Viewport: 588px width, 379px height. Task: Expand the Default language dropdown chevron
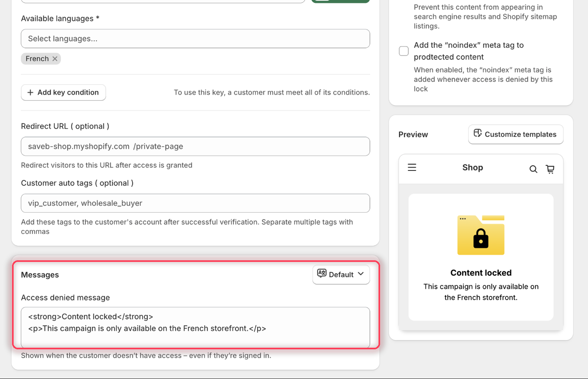coord(361,274)
